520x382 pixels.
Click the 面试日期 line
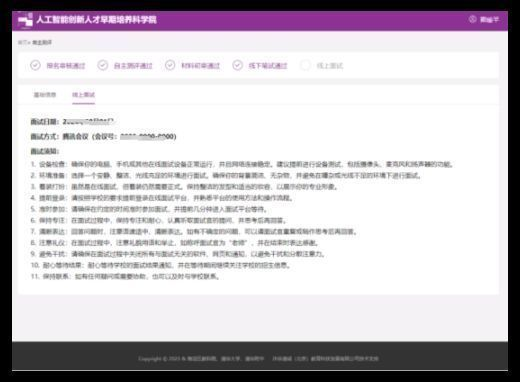(x=72, y=122)
